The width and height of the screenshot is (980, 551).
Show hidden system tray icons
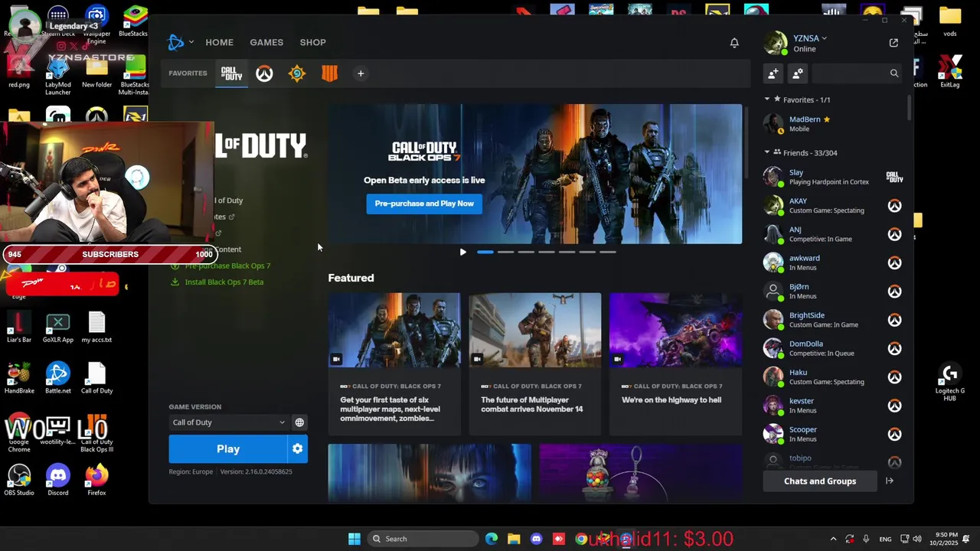point(833,539)
